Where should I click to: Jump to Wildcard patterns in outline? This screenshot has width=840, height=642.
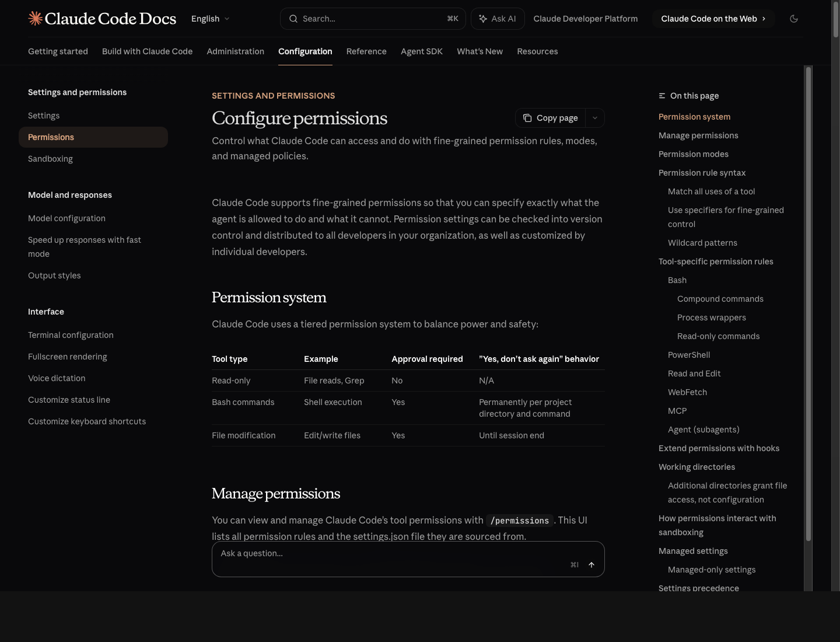click(702, 243)
